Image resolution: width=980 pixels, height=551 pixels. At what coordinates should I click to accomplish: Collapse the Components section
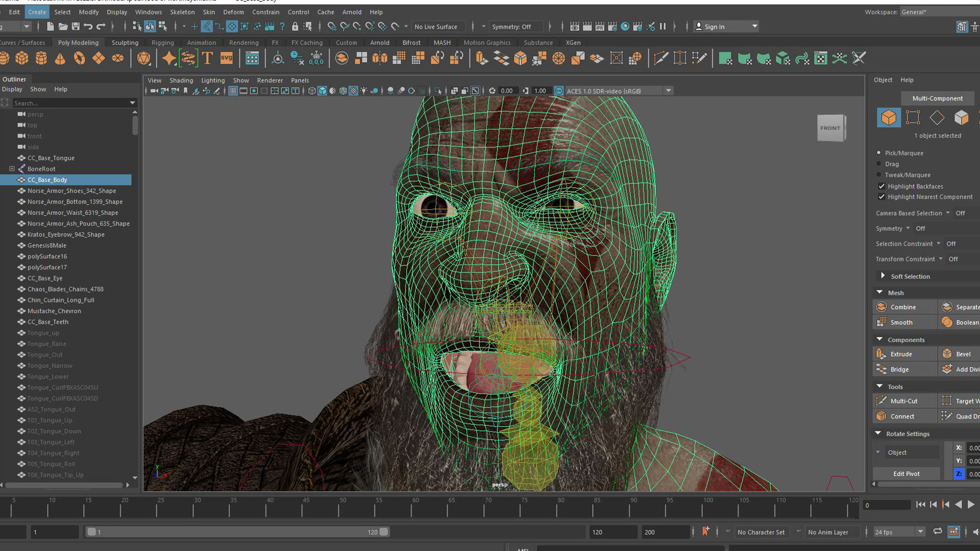pyautogui.click(x=879, y=339)
